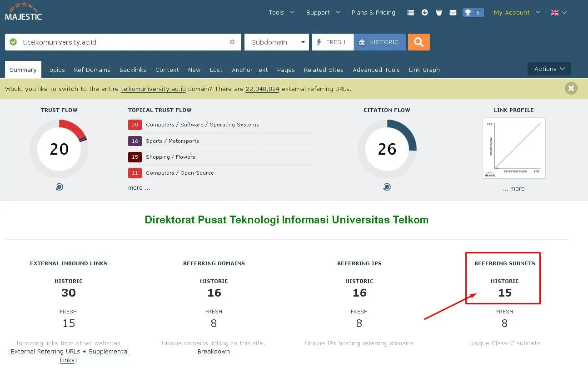This screenshot has width=588, height=368.
Task: Dismiss the yellow domain switch notice
Action: click(x=571, y=88)
